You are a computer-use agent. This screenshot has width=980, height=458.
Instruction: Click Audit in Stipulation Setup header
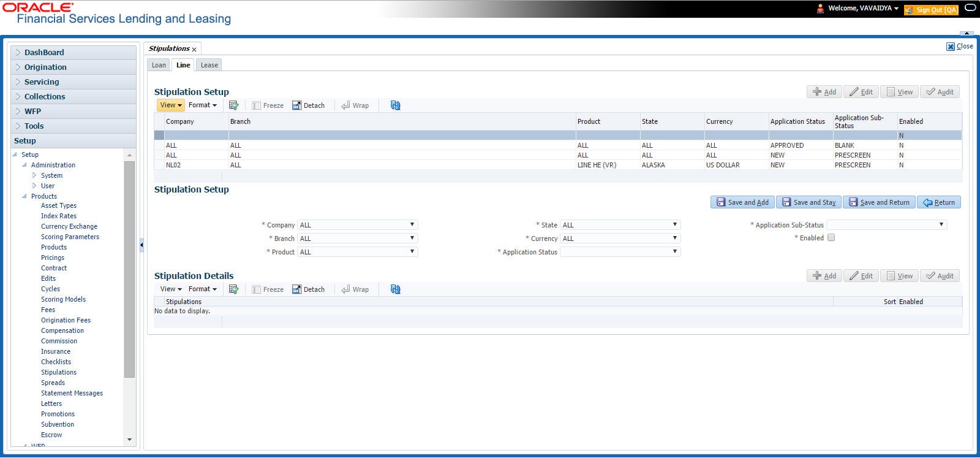940,92
